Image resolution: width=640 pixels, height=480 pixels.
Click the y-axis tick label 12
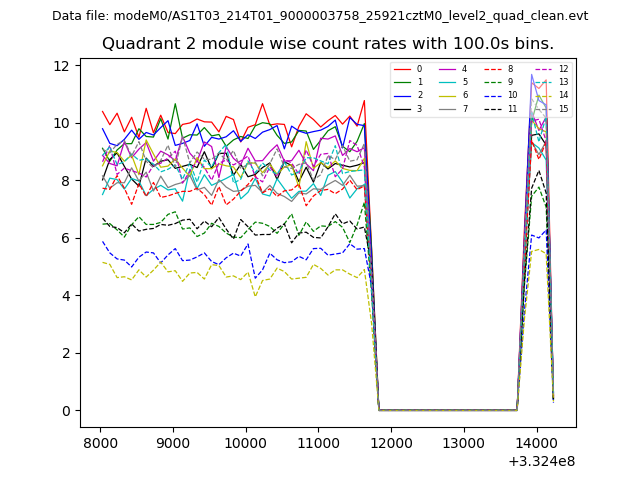[60, 66]
